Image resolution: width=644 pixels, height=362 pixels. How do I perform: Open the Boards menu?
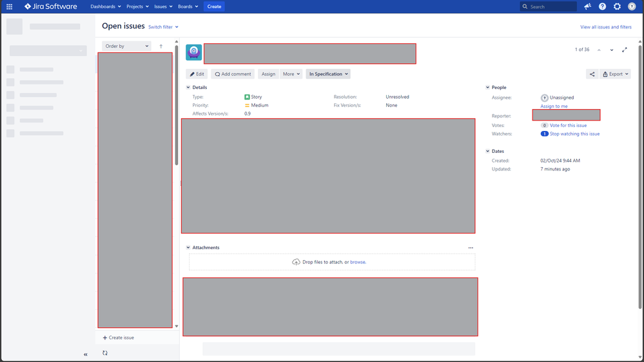point(188,6)
